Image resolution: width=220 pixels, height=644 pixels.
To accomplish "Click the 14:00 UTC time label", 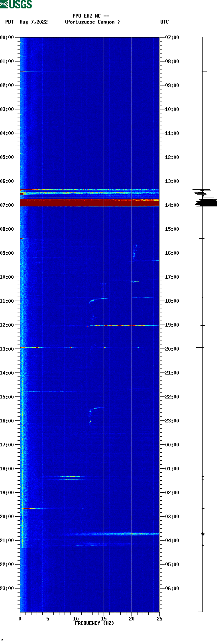I will click(x=172, y=205).
